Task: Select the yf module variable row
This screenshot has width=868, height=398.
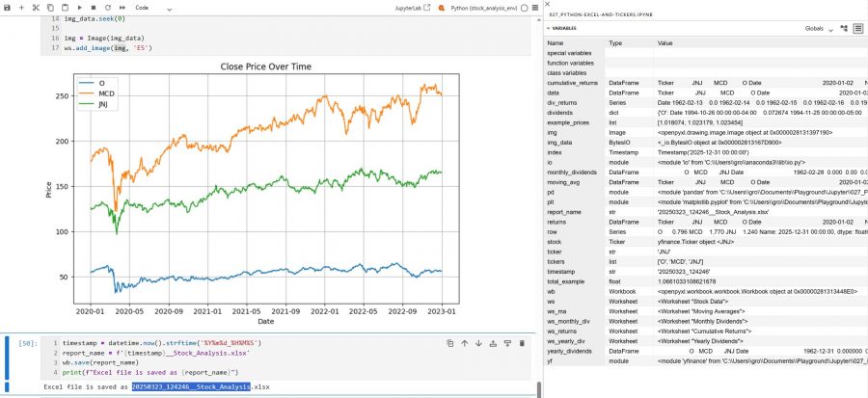Action: (x=706, y=361)
